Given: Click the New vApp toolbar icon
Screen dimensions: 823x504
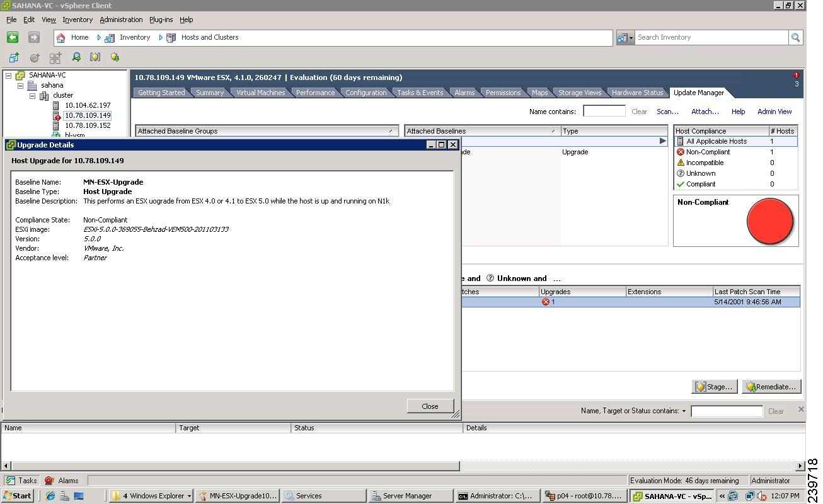Looking at the screenshot, I should (x=55, y=57).
